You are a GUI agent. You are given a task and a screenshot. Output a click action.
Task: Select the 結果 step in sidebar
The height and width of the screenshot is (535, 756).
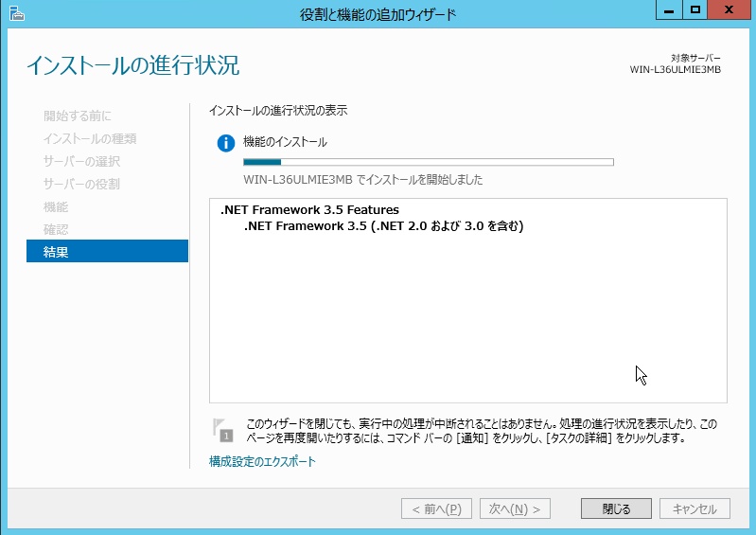click(107, 251)
